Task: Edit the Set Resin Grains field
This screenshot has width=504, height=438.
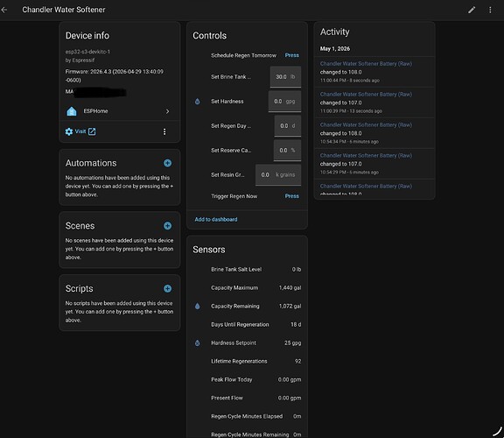Action: 278,174
